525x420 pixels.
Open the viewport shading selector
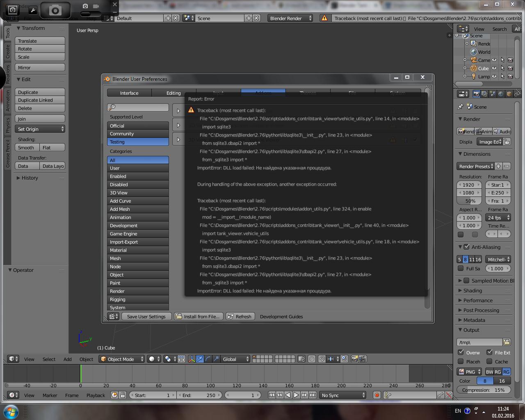[x=154, y=359]
